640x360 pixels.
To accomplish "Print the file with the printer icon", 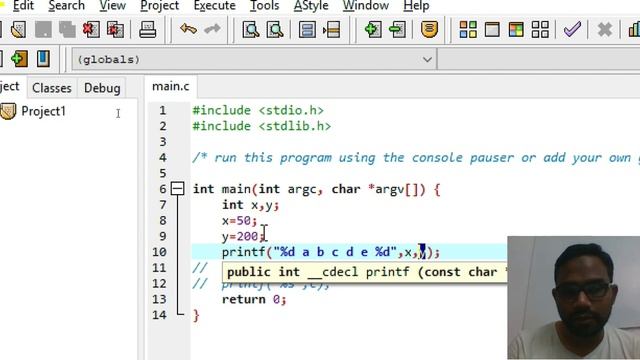I will click(148, 29).
